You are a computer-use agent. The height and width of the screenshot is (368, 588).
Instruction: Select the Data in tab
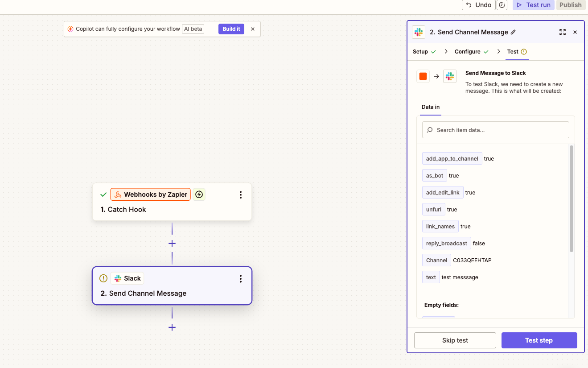[x=431, y=107]
